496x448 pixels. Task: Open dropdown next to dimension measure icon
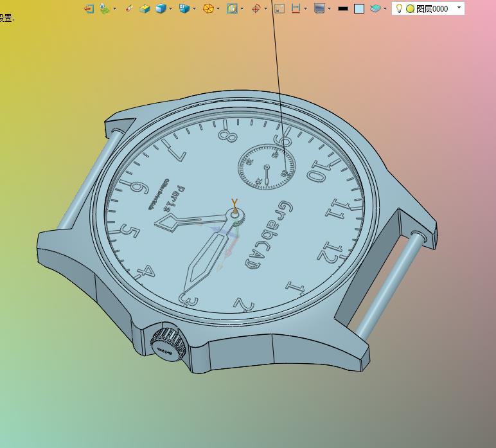coord(305,8)
